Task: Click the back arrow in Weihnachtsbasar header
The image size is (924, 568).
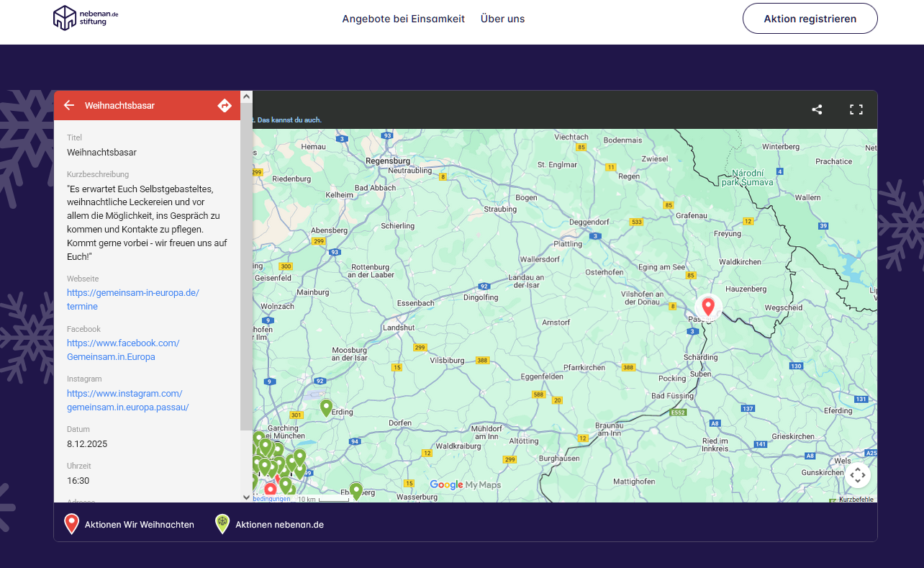Action: click(x=69, y=105)
